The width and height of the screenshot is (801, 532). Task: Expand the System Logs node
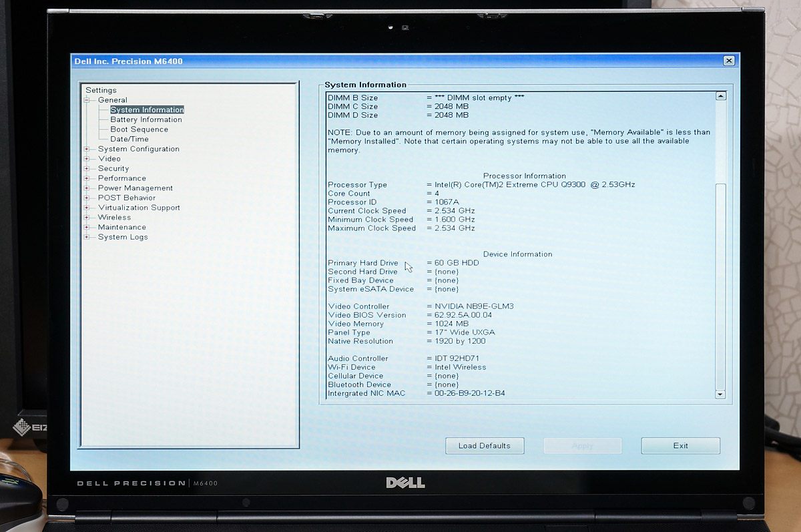tap(86, 237)
